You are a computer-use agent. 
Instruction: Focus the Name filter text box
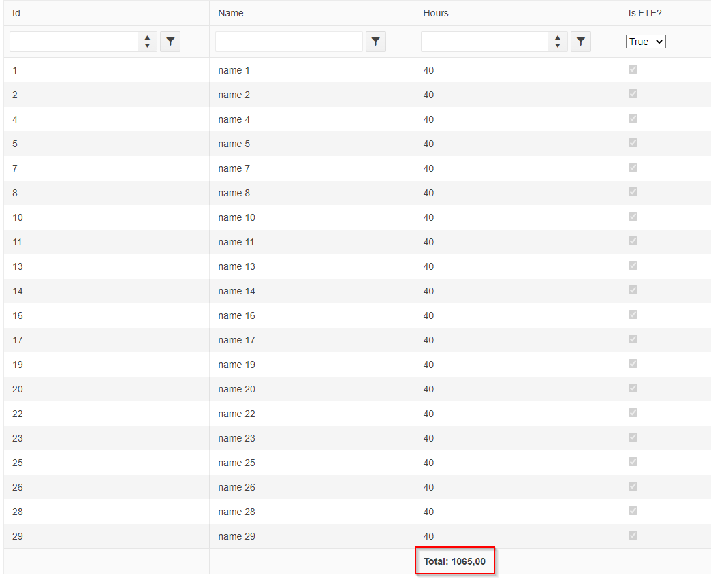click(x=289, y=42)
